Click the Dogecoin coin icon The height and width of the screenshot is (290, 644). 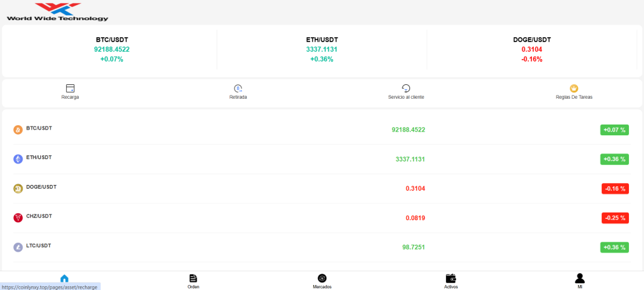(18, 189)
